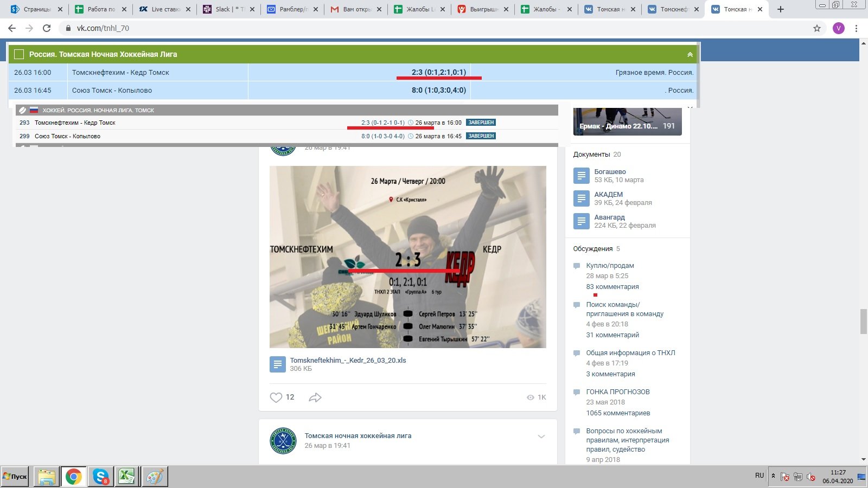The width and height of the screenshot is (868, 488).
Task: Click the page's vertical scrollbar thumb
Action: [x=863, y=321]
